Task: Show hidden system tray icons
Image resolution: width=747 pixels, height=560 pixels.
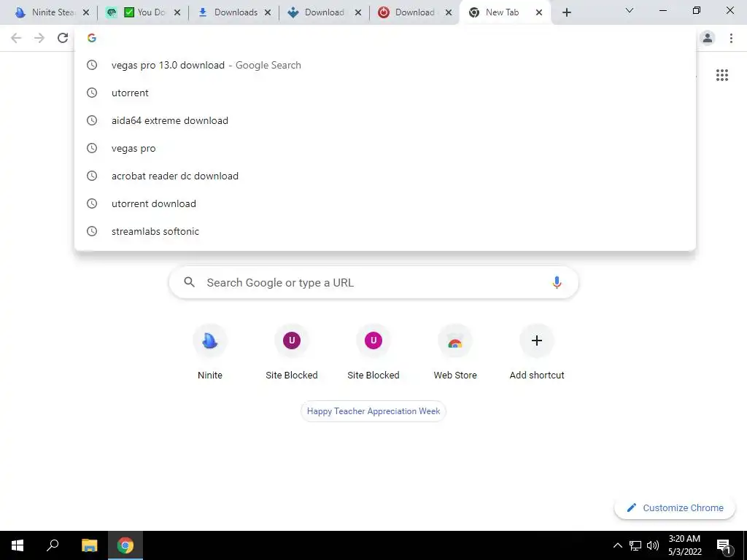Action: (617, 545)
